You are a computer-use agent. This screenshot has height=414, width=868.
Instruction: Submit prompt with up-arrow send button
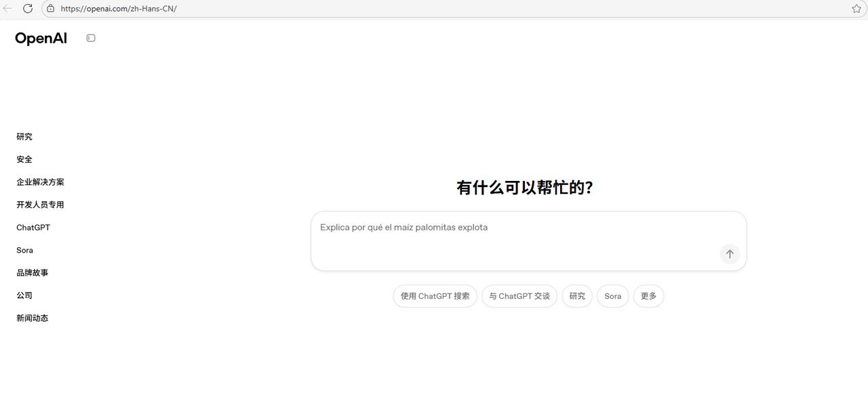pyautogui.click(x=730, y=254)
